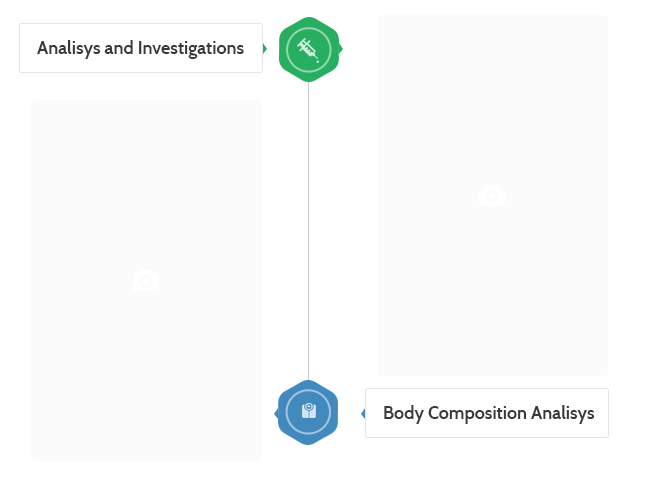This screenshot has width=660, height=480.
Task: Click the right-pointing tip of the green hexagon
Action: [340, 48]
